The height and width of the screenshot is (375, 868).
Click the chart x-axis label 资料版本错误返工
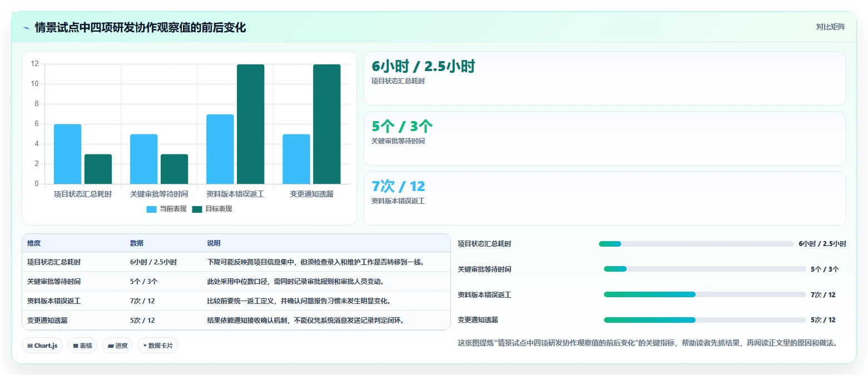click(x=235, y=194)
